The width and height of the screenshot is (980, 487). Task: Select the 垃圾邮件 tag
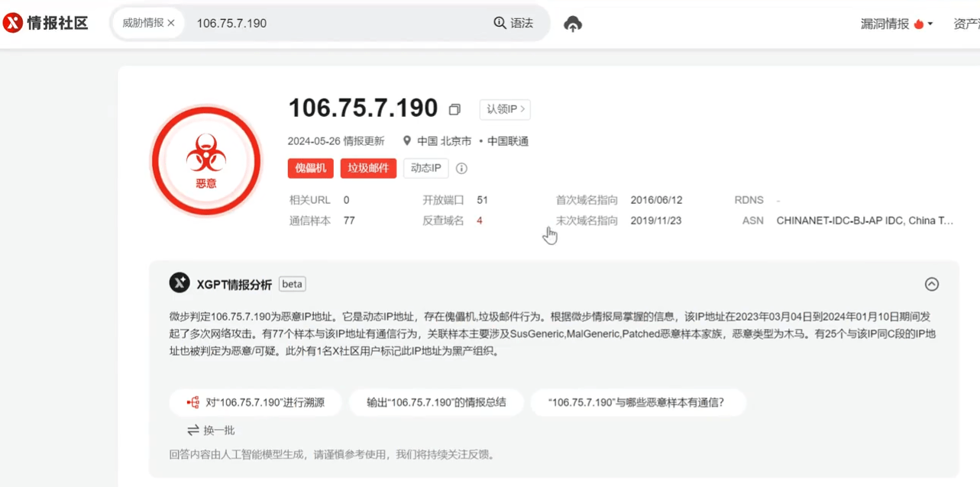pyautogui.click(x=368, y=168)
